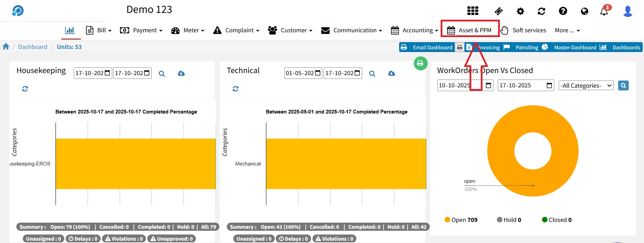This screenshot has width=644, height=243.
Task: Click the green print circle button
Action: tap(420, 63)
